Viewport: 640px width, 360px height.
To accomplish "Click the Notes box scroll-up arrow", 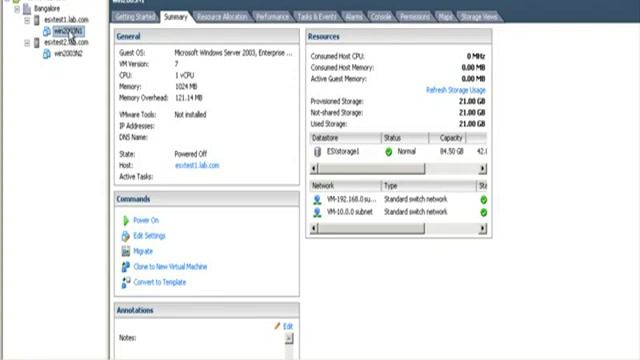I will tap(289, 338).
